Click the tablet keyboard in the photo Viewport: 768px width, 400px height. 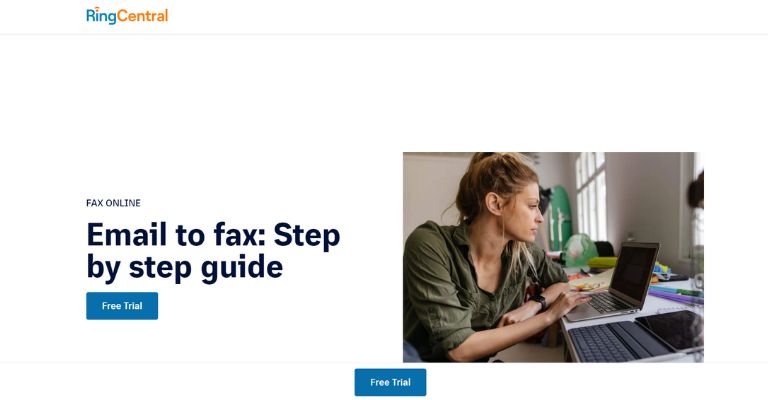(617, 340)
